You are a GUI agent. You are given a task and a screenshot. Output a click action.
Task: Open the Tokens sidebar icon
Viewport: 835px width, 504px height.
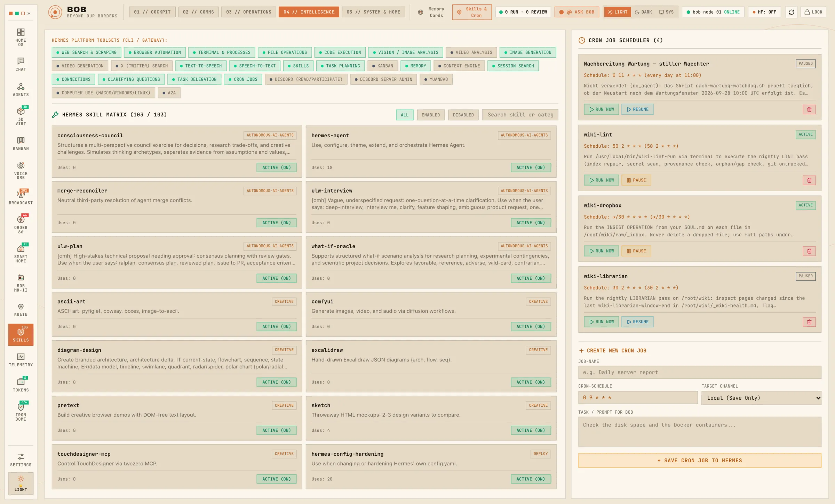coord(21,385)
